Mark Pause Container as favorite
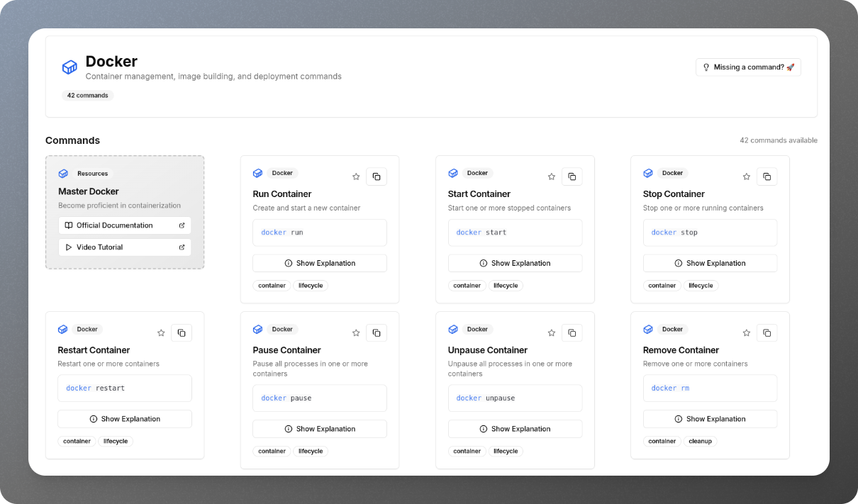The image size is (858, 504). (356, 332)
